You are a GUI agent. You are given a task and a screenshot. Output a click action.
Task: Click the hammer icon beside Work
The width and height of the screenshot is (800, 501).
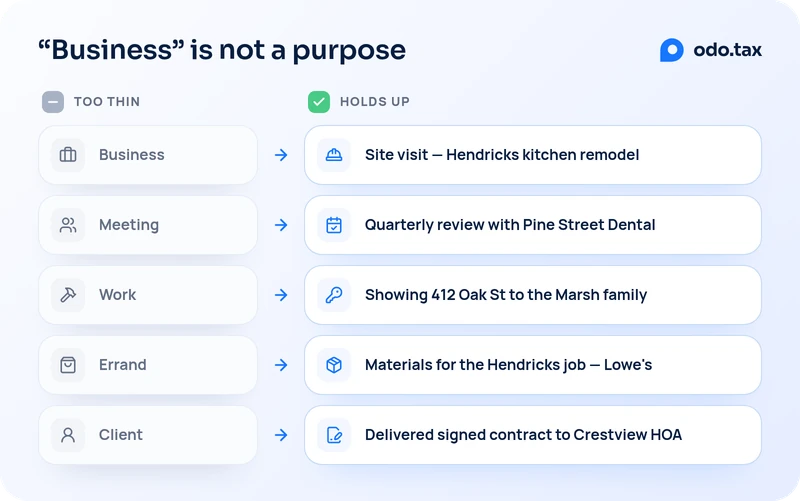point(68,295)
